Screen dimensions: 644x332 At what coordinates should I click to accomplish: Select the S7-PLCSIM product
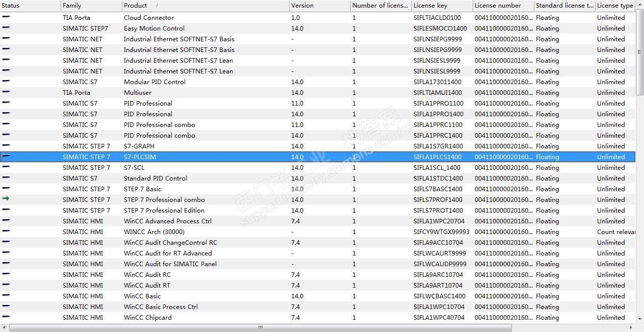[140, 157]
